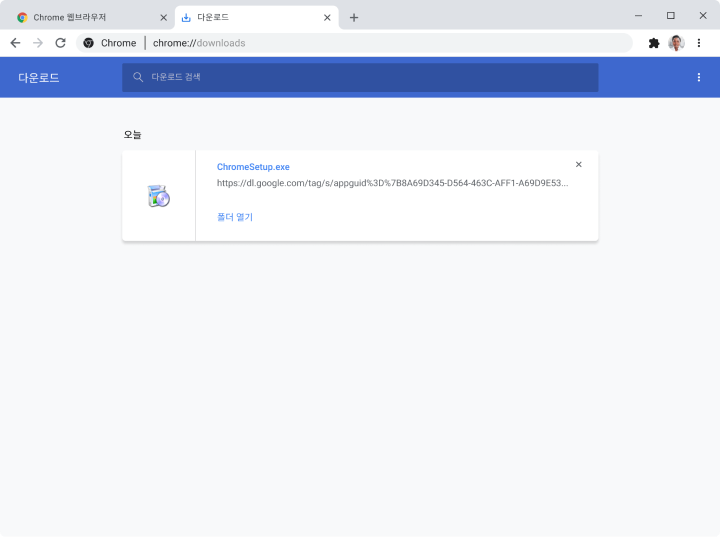Remove ChromeSetup.exe from the list

tap(578, 164)
